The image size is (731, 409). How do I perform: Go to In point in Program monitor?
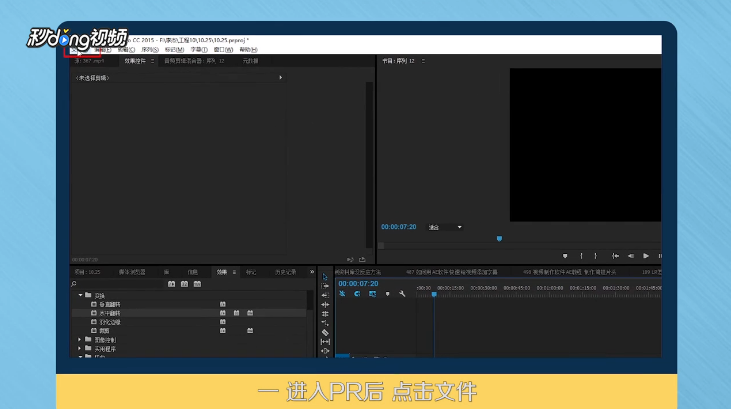pos(615,256)
